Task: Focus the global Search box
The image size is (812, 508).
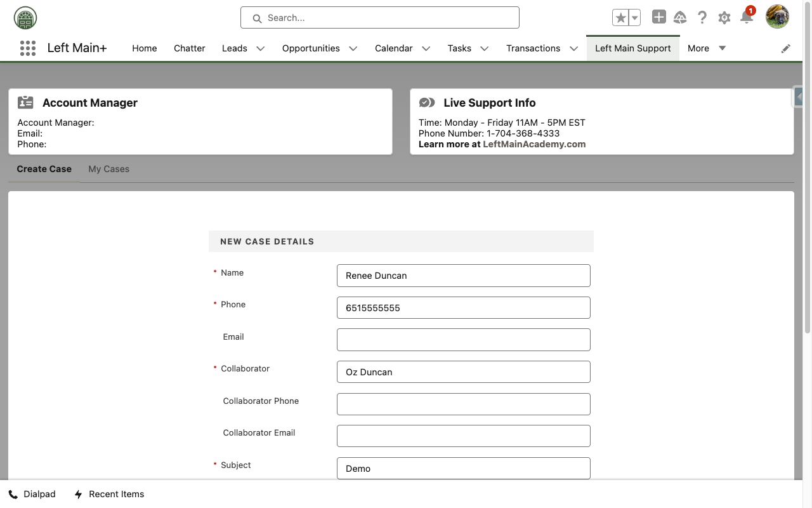Action: pyautogui.click(x=379, y=18)
